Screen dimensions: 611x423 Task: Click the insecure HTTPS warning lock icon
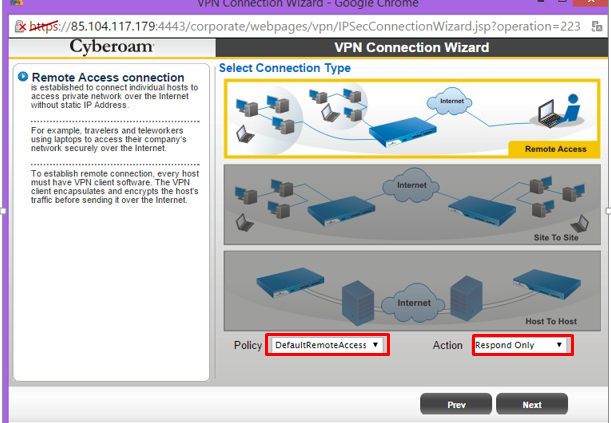click(x=20, y=26)
